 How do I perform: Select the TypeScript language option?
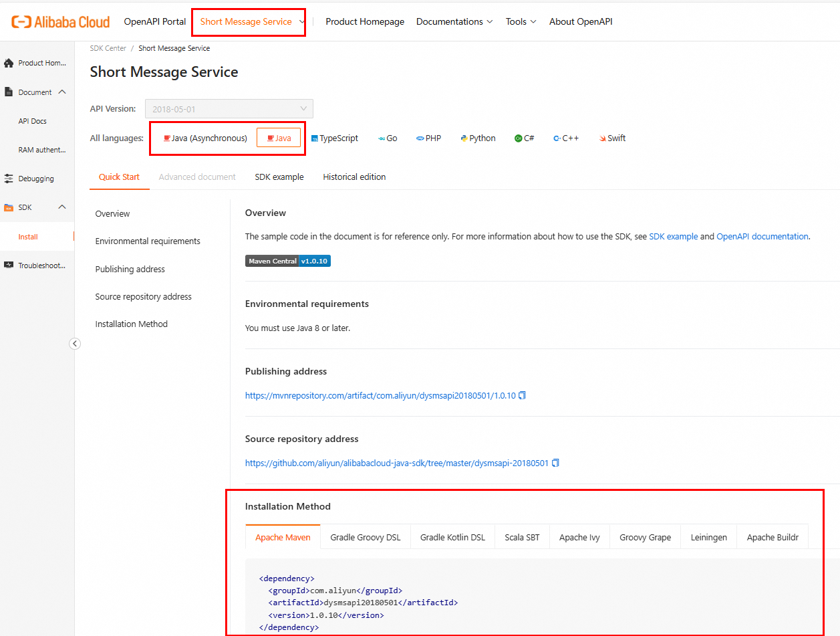(334, 138)
